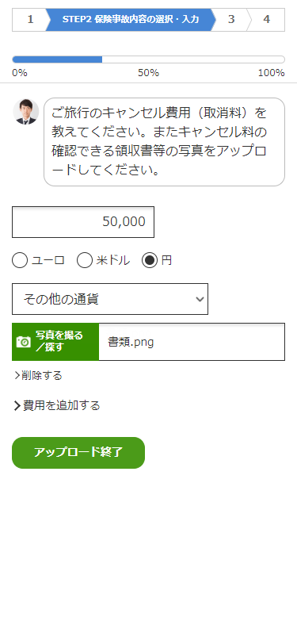Click the chevron beside 費用を追加する
Screen dimensions: 297x644
tap(17, 406)
